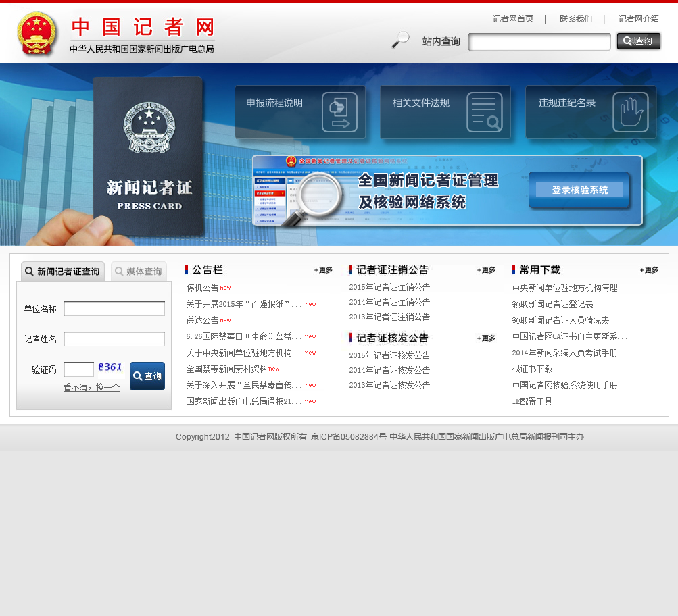Open 关于开展2015年“百强报纸” announcement
This screenshot has height=616, width=678.
(244, 304)
